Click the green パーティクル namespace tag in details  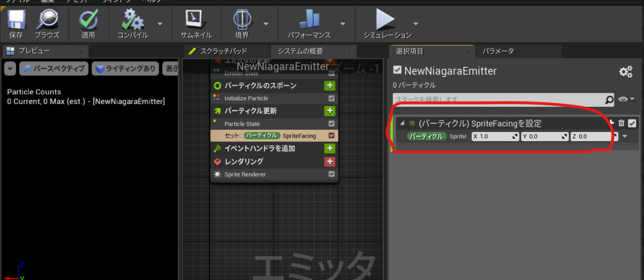[x=427, y=137]
